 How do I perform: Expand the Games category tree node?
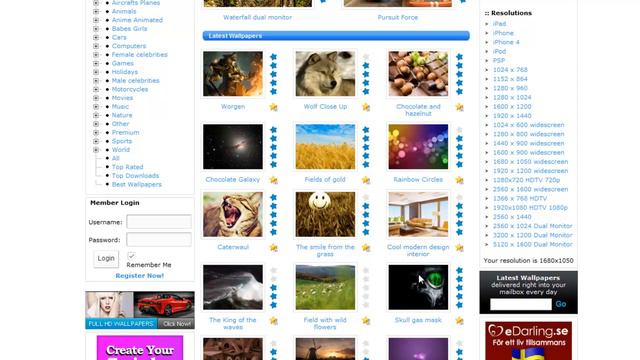point(96,63)
